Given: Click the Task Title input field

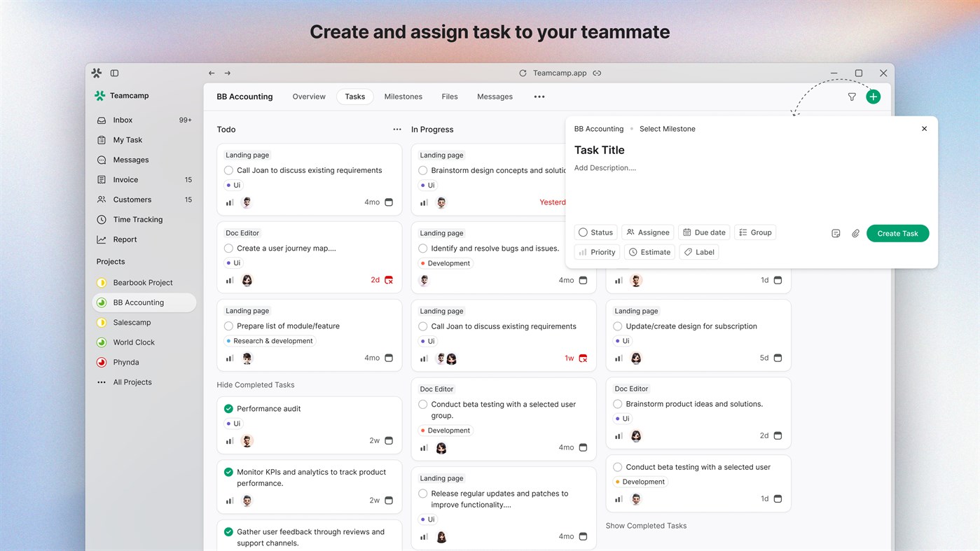Looking at the screenshot, I should (x=600, y=150).
